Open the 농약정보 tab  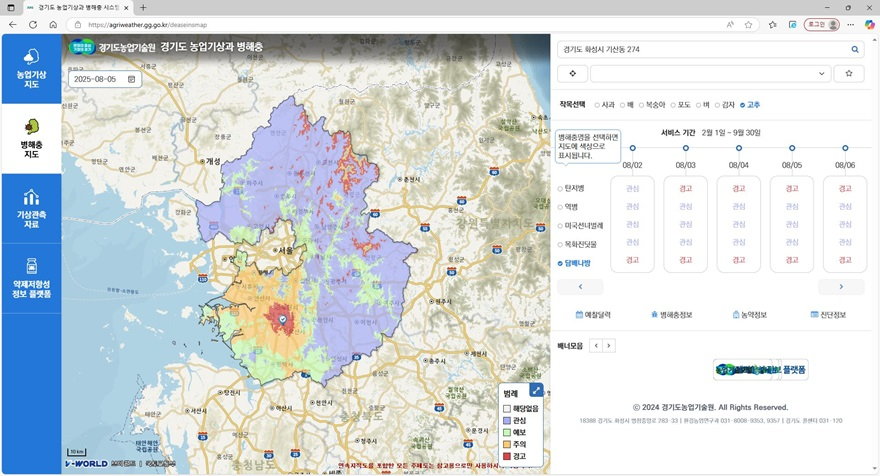tap(750, 315)
